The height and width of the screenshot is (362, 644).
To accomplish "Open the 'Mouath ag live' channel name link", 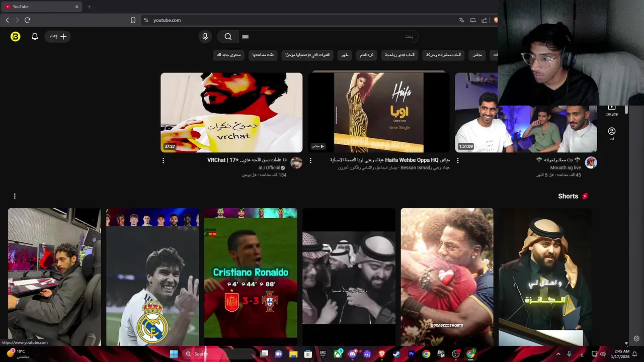I will pyautogui.click(x=566, y=167).
